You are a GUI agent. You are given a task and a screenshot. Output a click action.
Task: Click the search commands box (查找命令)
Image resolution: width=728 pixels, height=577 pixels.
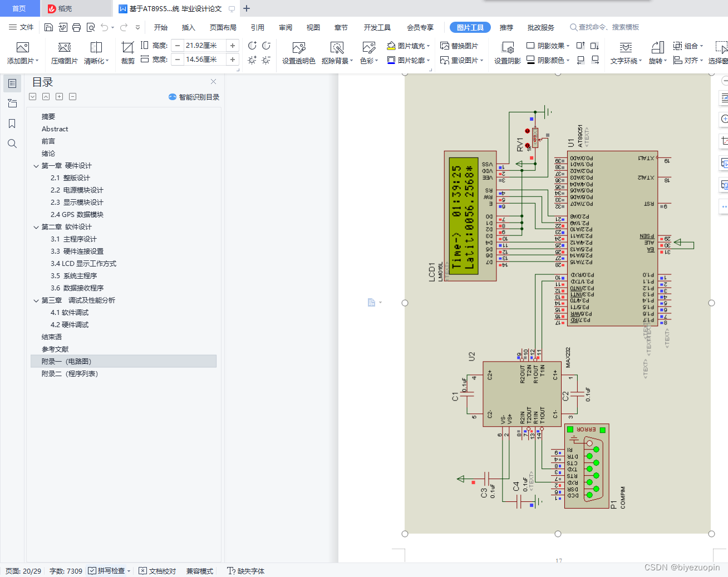(x=604, y=27)
